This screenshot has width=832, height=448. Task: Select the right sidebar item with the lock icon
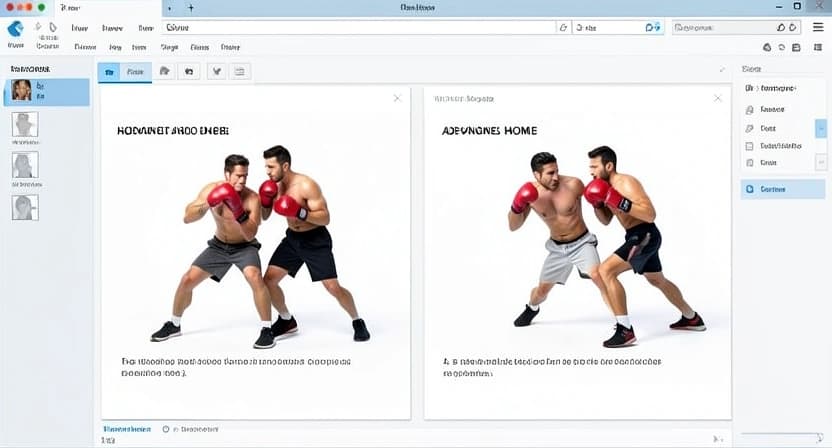[x=765, y=109]
